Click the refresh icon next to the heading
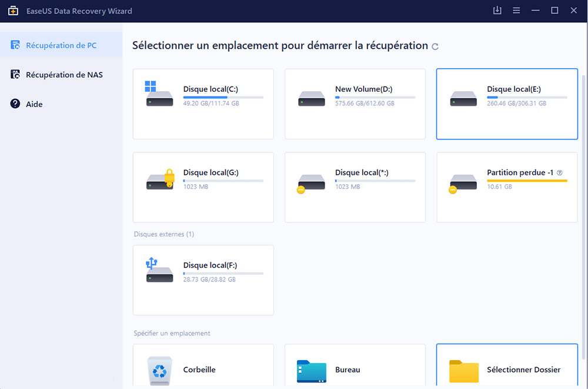588x389 pixels. point(435,46)
